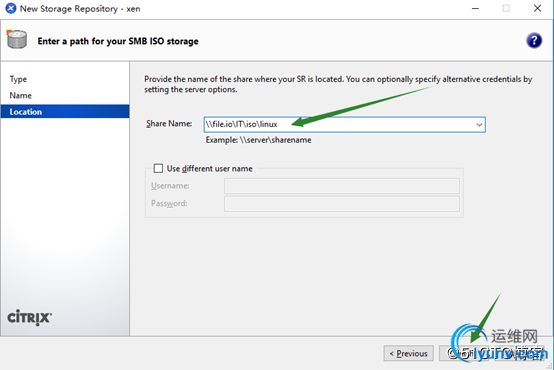Viewport: 554px width, 370px height.
Task: Click the storage disk icon in the header
Action: pyautogui.click(x=17, y=39)
